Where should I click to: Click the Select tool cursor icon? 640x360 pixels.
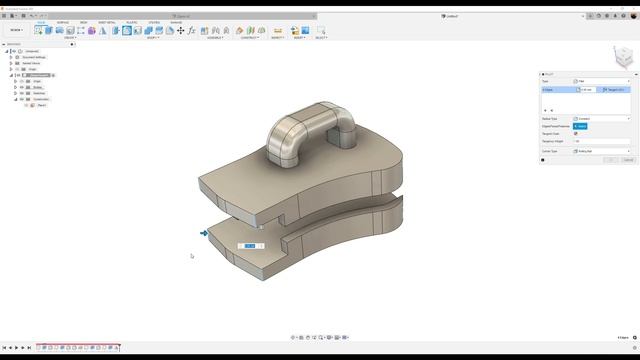pyautogui.click(x=321, y=30)
